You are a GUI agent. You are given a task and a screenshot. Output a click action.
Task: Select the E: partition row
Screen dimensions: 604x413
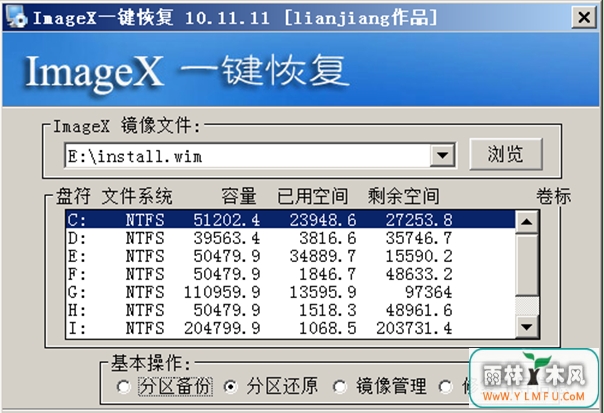[290, 256]
